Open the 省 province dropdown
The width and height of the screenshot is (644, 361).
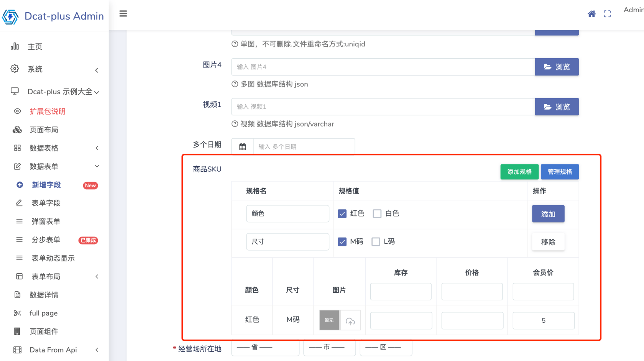pos(265,348)
